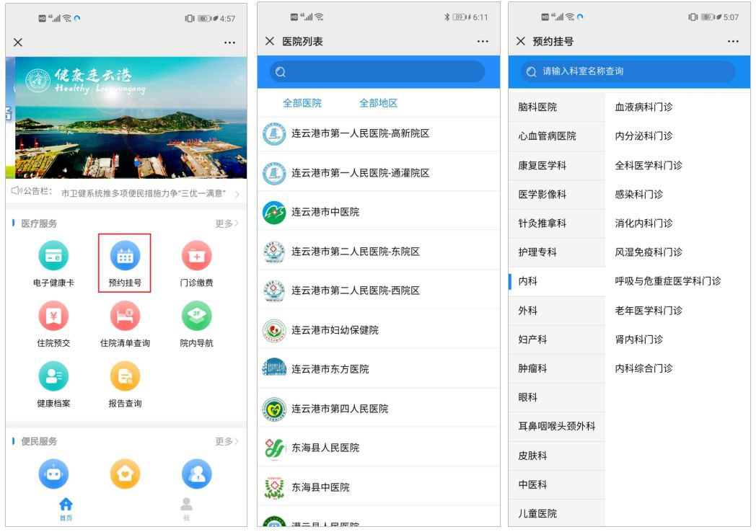Select 东海县中医院
756x532 pixels.
pos(379,487)
